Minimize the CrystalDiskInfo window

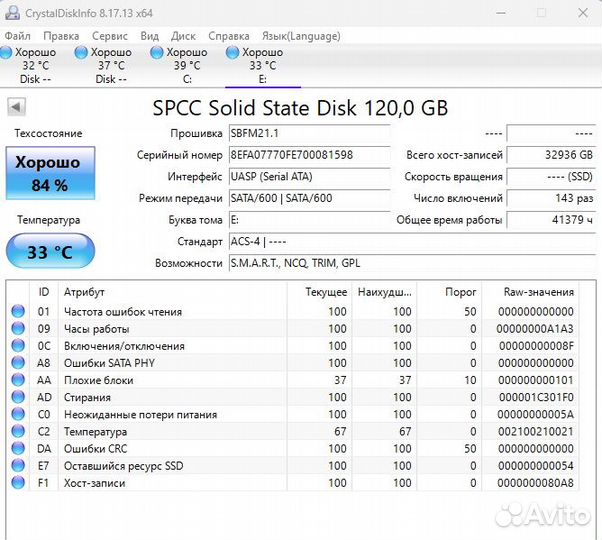coord(501,13)
